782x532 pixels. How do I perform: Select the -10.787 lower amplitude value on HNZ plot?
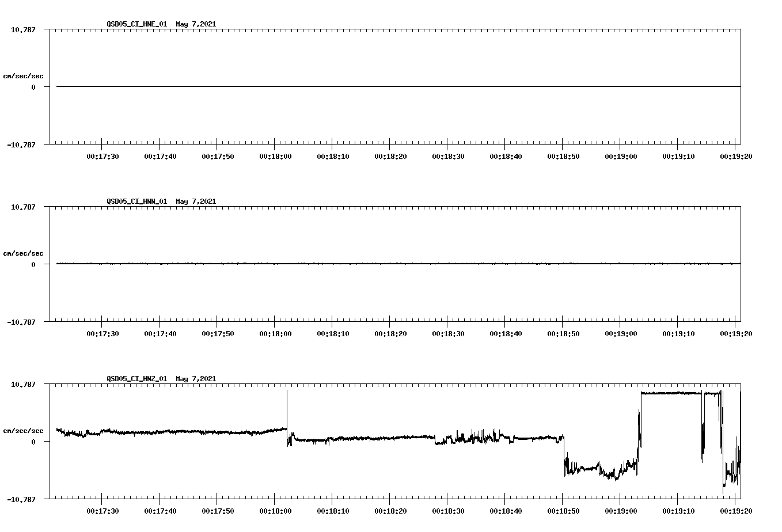[20, 499]
